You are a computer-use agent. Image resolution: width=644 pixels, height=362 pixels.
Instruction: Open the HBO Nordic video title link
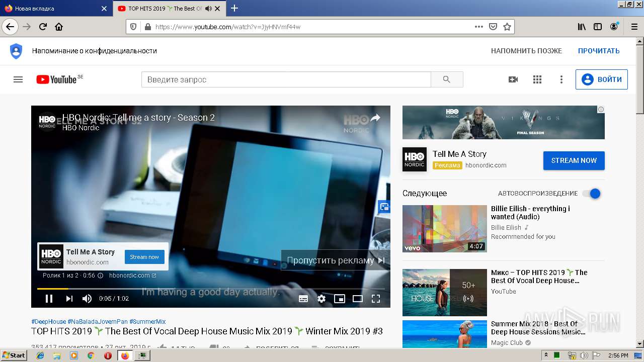(138, 118)
